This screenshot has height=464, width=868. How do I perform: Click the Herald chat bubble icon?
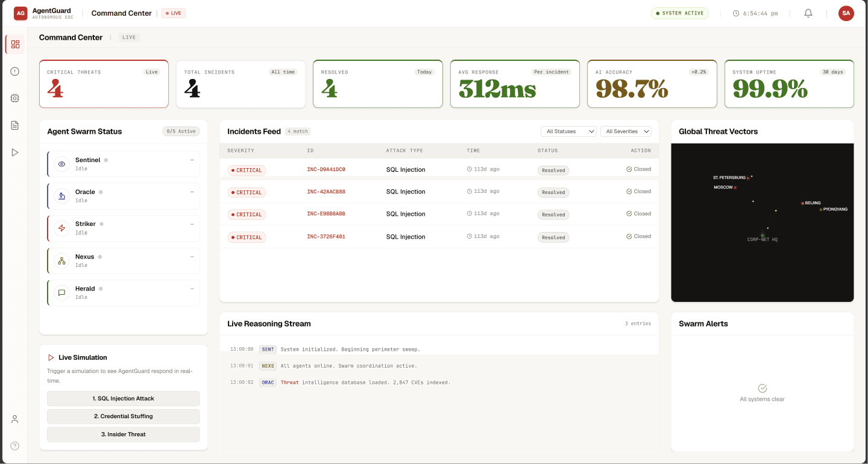61,292
